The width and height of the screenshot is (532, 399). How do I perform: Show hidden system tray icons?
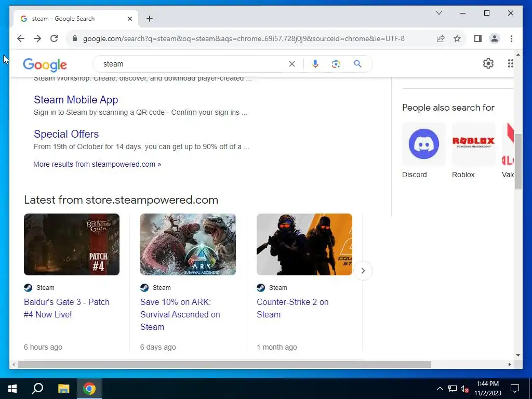point(440,389)
